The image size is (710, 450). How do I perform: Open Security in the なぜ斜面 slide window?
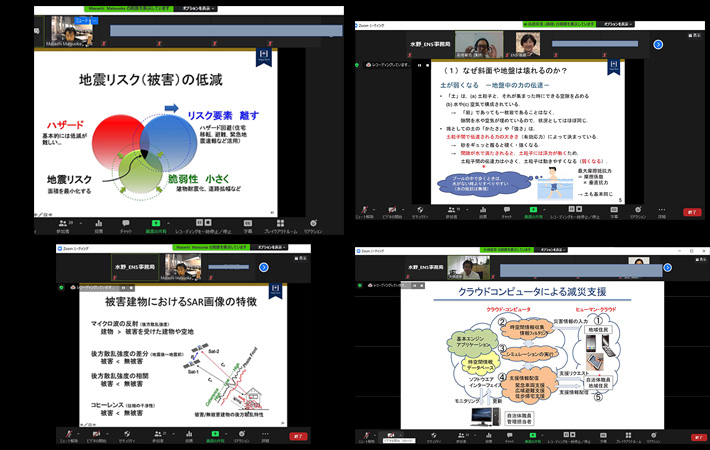click(420, 212)
